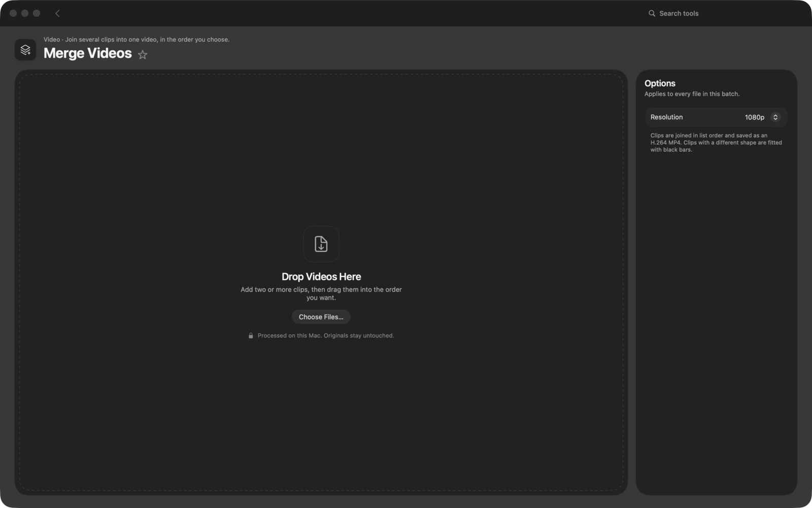Image resolution: width=812 pixels, height=508 pixels.
Task: Click the search magnifier icon
Action: tap(652, 14)
